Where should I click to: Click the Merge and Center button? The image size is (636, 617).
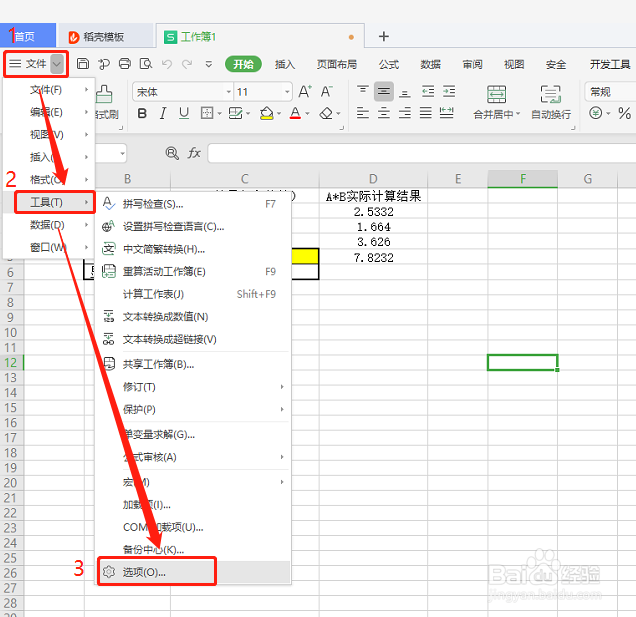pos(496,103)
